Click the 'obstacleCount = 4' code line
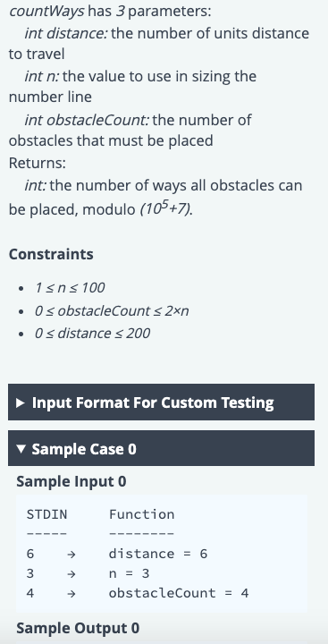Image resolution: width=328 pixels, height=644 pixels. point(179,594)
